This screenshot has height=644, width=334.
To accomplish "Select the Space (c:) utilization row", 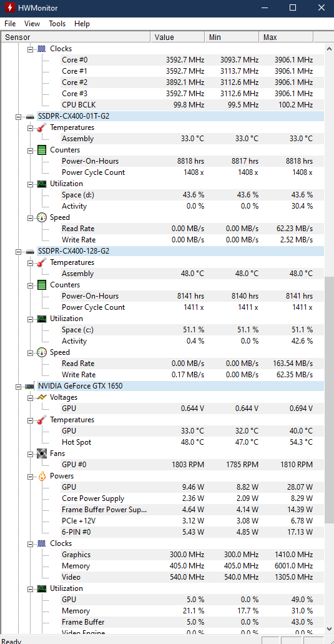I will [x=192, y=330].
